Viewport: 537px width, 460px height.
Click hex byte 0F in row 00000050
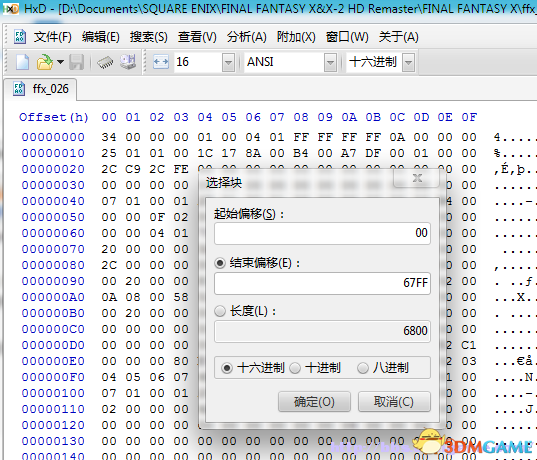click(157, 217)
